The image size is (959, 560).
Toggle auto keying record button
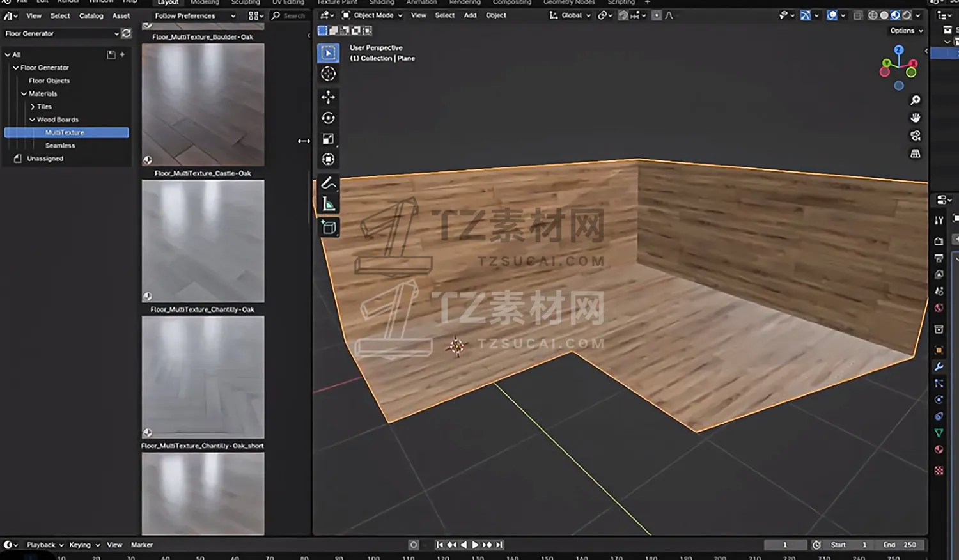click(414, 545)
